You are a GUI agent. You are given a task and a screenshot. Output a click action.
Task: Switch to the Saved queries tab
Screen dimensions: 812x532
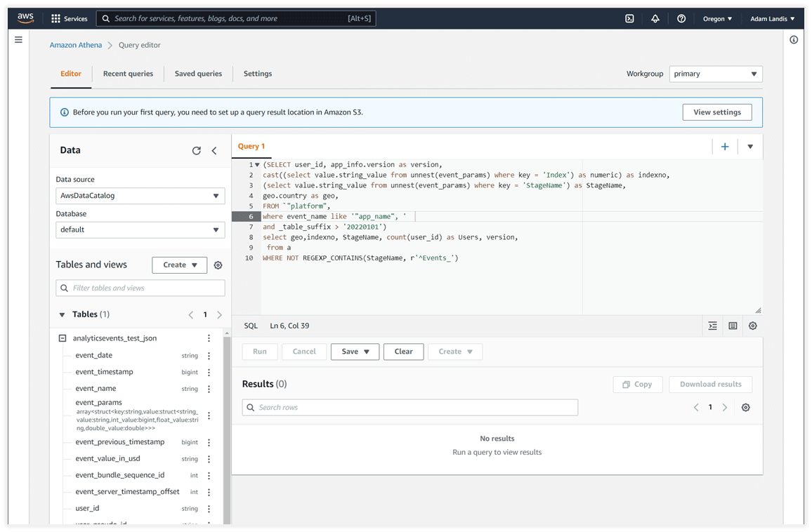198,74
